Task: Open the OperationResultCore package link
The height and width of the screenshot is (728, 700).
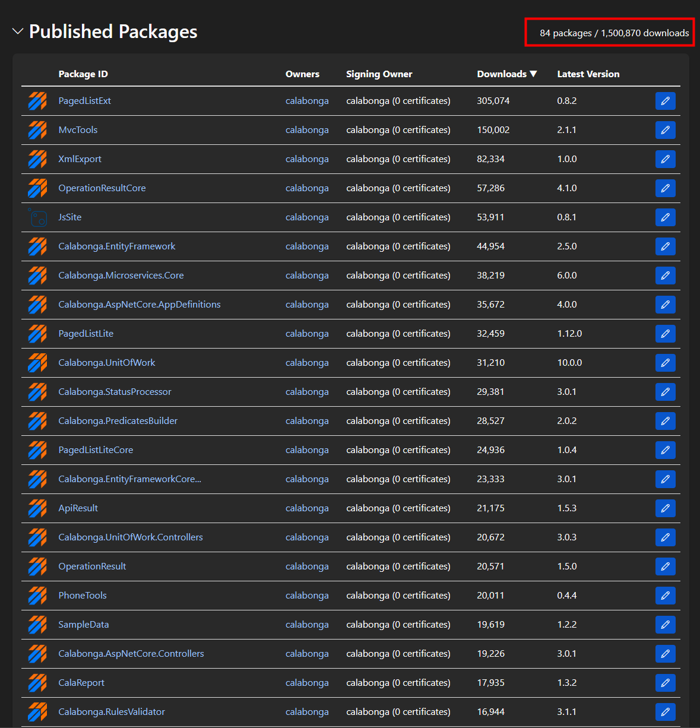Action: [x=102, y=188]
